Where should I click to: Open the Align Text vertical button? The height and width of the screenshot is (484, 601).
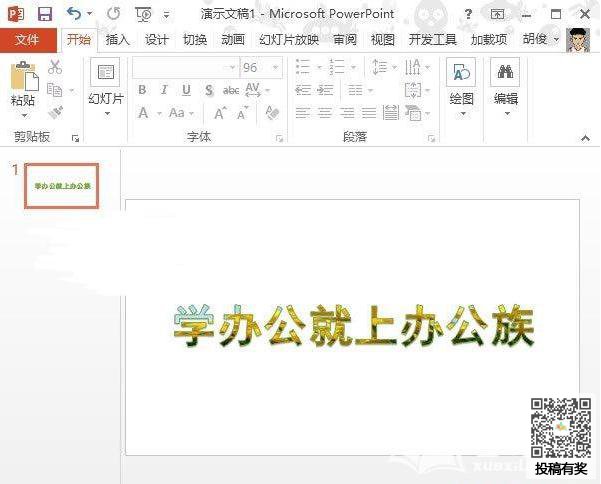412,90
